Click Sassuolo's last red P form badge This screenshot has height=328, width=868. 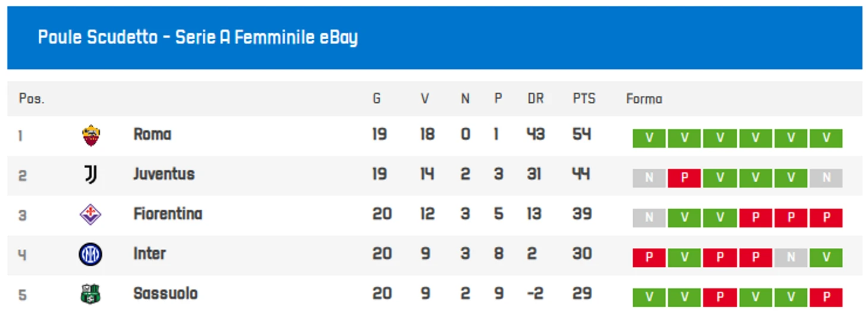826,298
